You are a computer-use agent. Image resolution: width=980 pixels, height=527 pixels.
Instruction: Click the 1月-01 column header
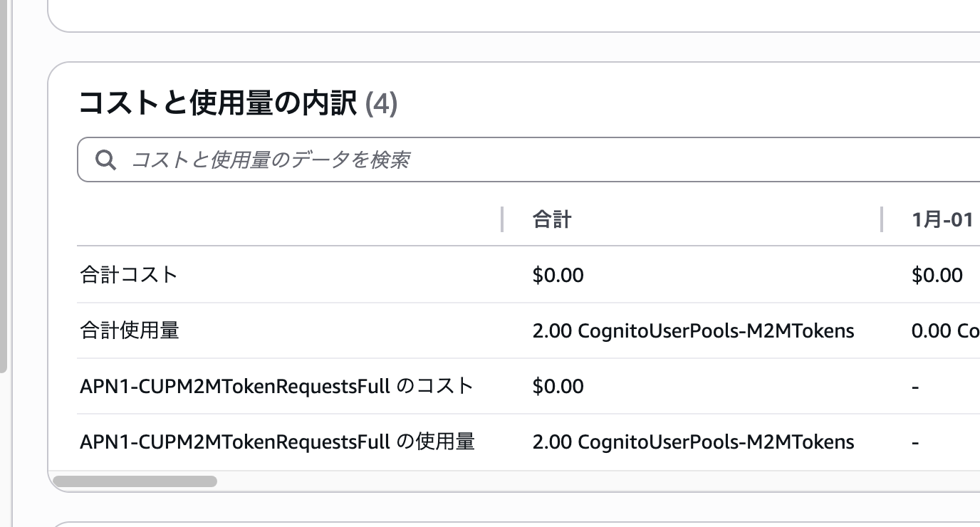(x=942, y=219)
